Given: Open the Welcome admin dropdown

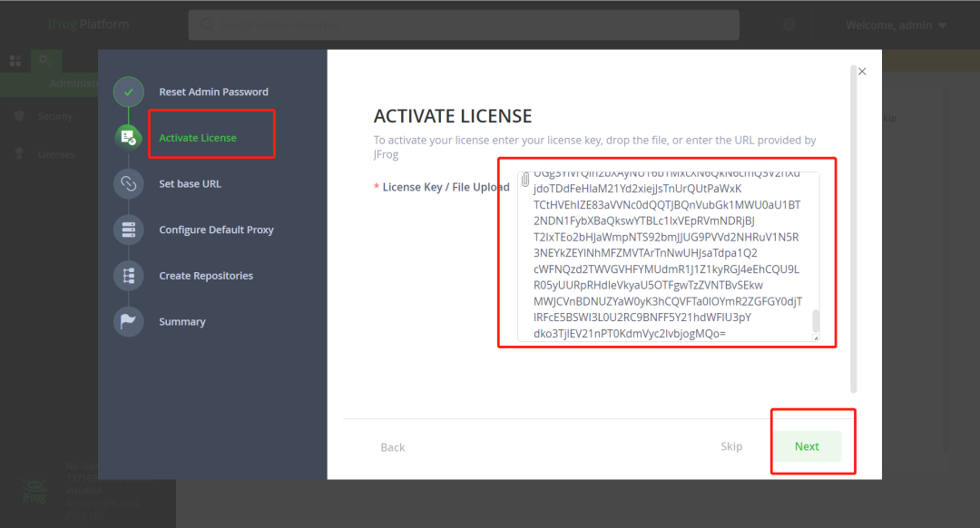Looking at the screenshot, I should 895,24.
